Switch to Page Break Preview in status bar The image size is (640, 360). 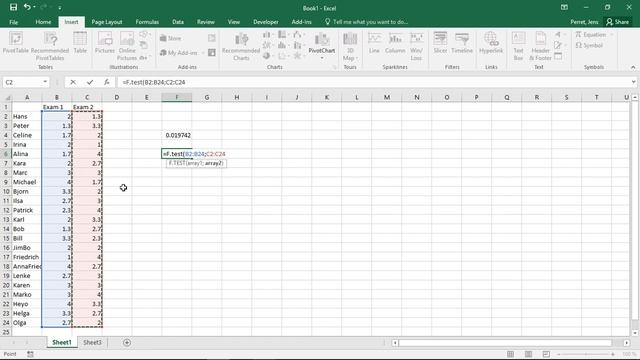(x=546, y=354)
